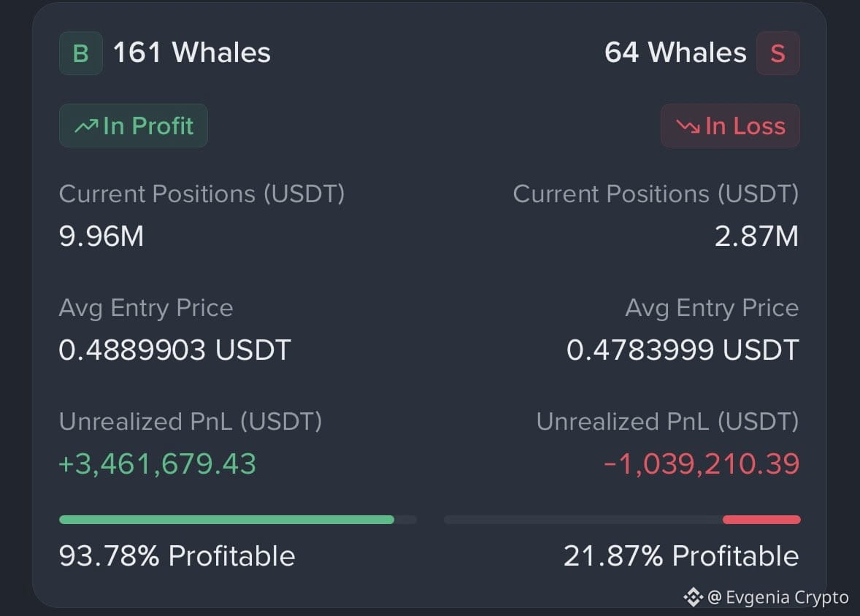This screenshot has width=860, height=616.
Task: Select the 0.4783999 USDT entry price
Action: click(683, 350)
